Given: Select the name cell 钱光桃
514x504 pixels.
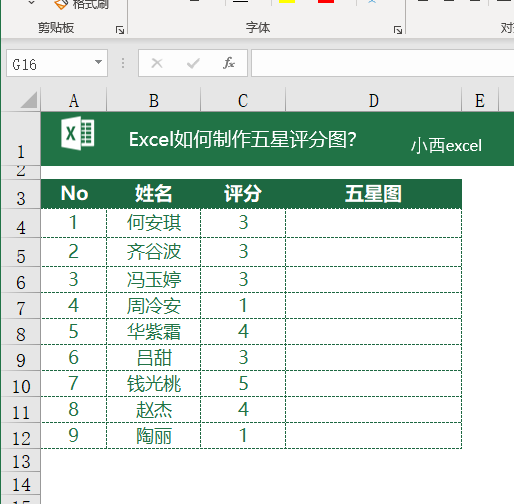Looking at the screenshot, I should tap(154, 383).
